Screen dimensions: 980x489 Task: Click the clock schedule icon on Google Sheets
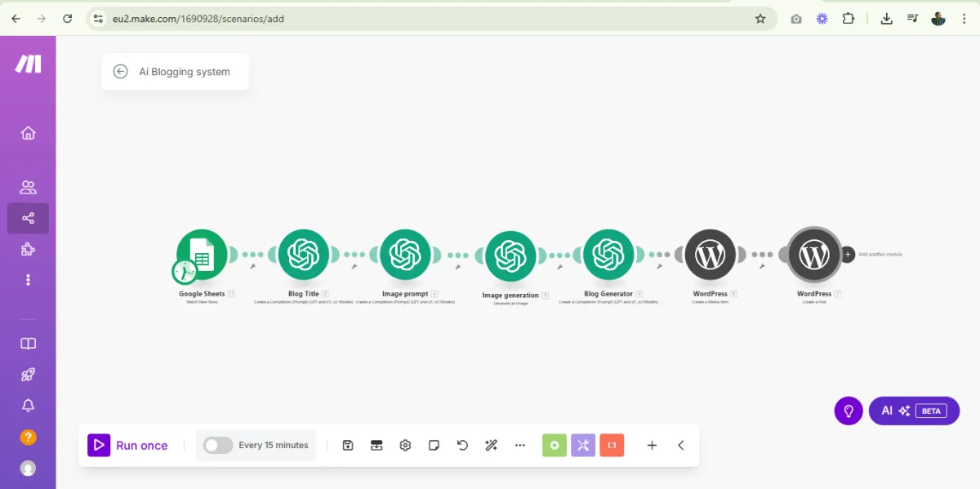coord(185,272)
